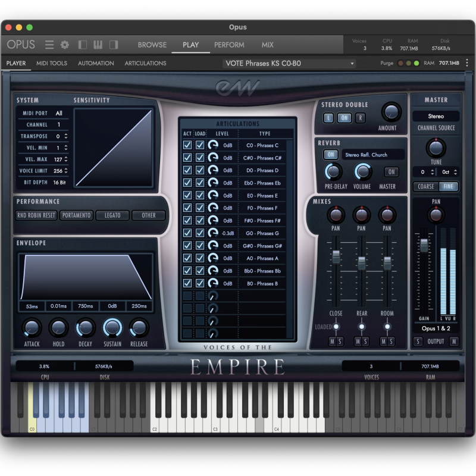Adjust the Reverb Pre-Delay knob
The width and height of the screenshot is (476, 476).
[x=333, y=171]
